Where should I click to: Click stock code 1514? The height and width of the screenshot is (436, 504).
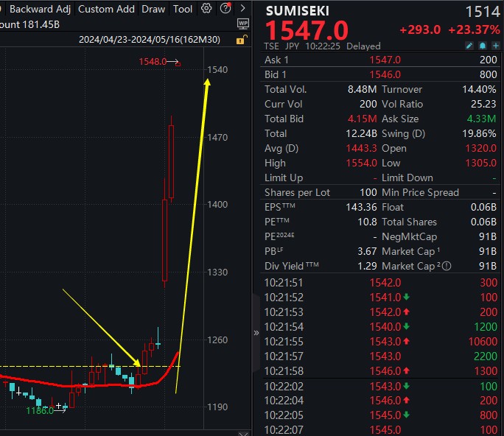coord(483,12)
